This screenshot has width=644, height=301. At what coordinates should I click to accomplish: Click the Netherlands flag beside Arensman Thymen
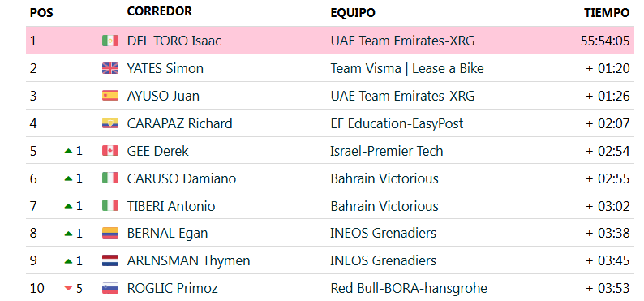coord(110,260)
